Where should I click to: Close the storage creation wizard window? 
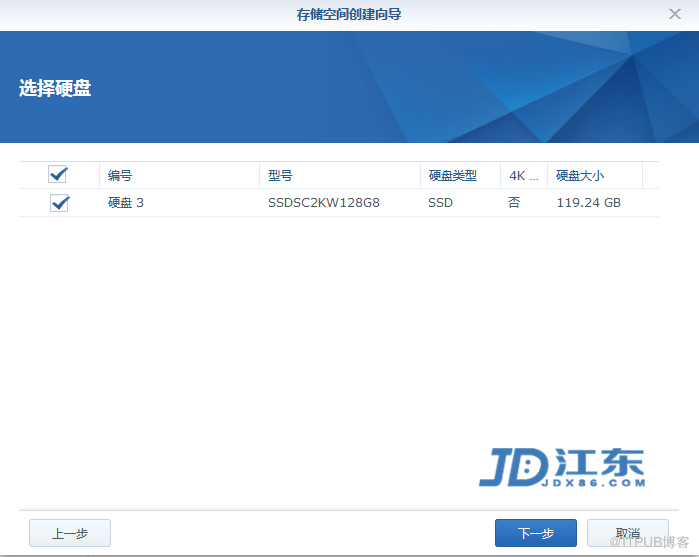click(x=675, y=14)
